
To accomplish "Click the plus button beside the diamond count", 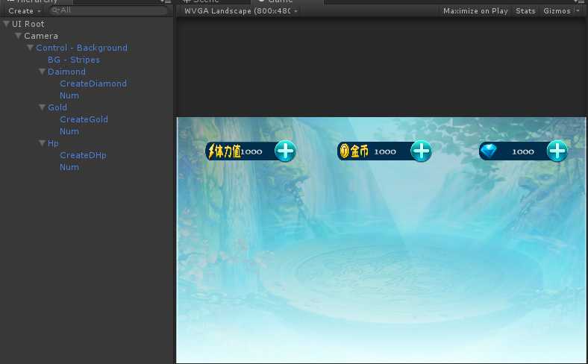I will pos(557,151).
